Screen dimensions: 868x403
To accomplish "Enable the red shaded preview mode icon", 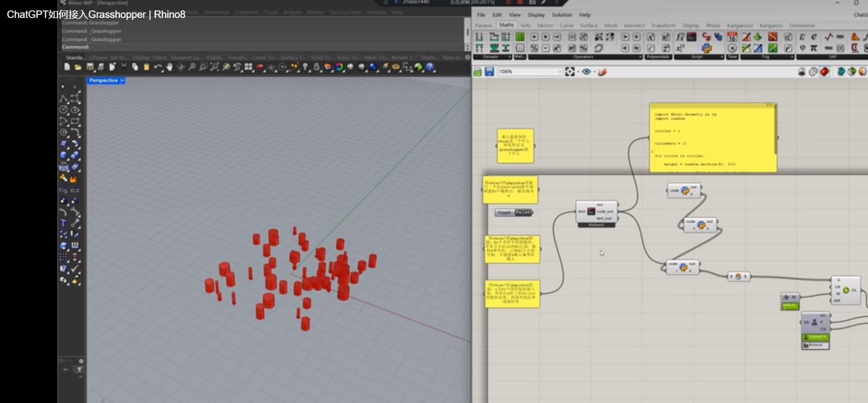I will click(825, 72).
